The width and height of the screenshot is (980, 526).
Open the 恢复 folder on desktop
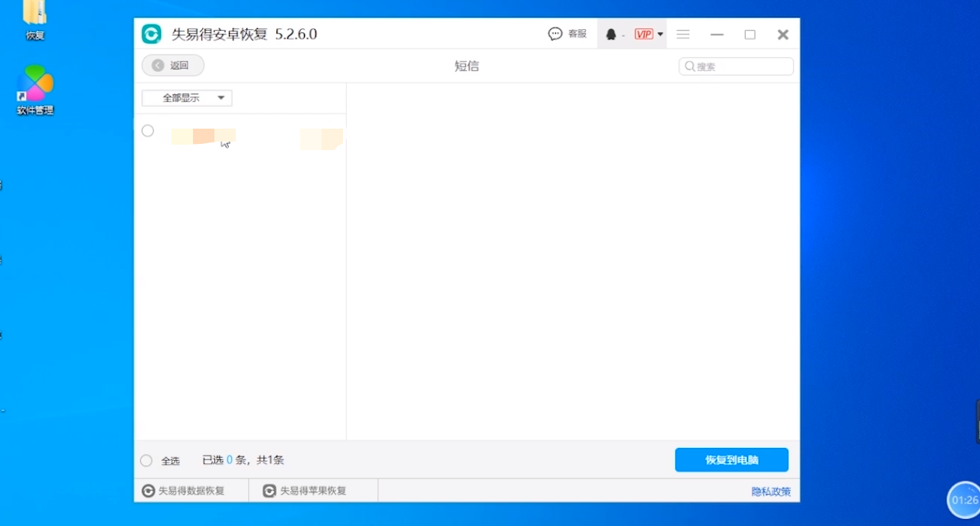(x=34, y=20)
